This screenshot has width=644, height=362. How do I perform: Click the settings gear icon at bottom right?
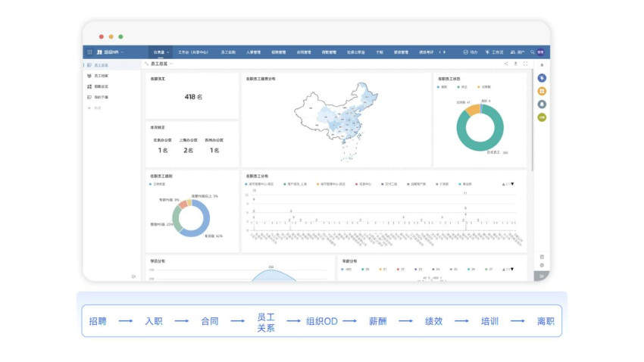point(542,265)
